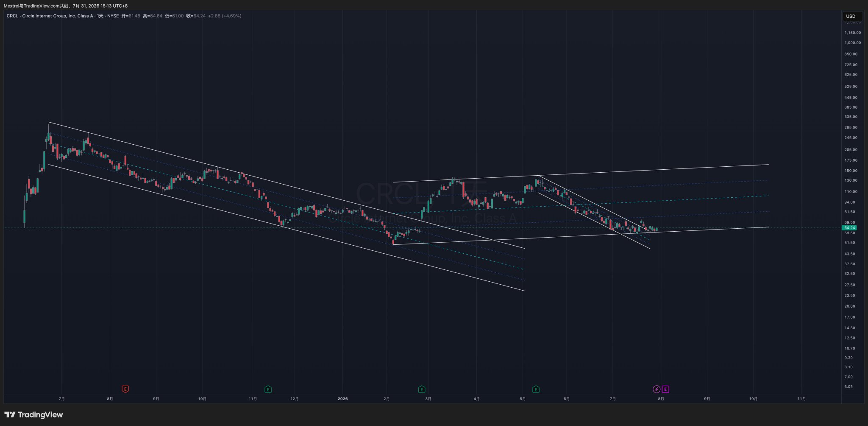Click the 525.00 price axis label

(x=851, y=87)
